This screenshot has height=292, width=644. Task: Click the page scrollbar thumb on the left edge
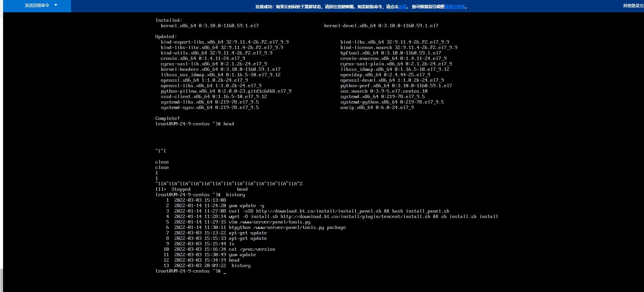tap(1, 280)
